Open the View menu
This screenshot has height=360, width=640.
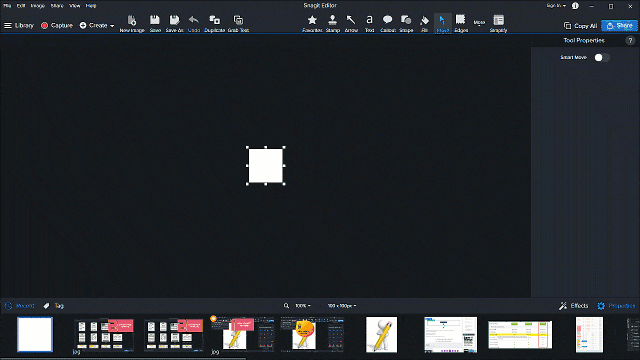tap(74, 6)
